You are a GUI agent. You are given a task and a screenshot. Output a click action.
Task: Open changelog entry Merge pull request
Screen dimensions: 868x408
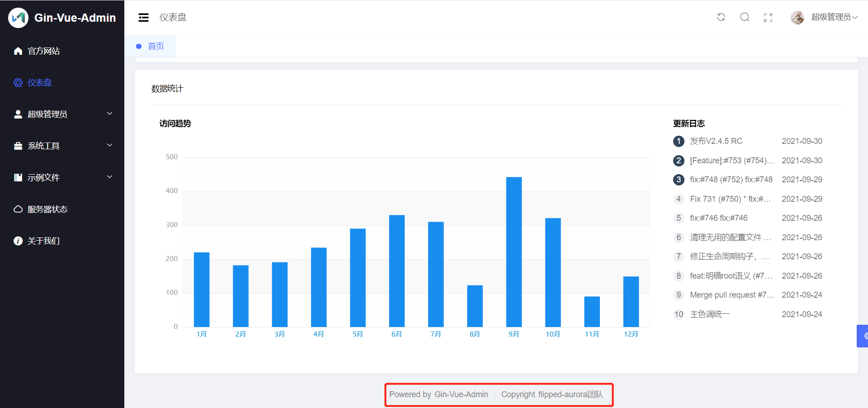pyautogui.click(x=732, y=295)
